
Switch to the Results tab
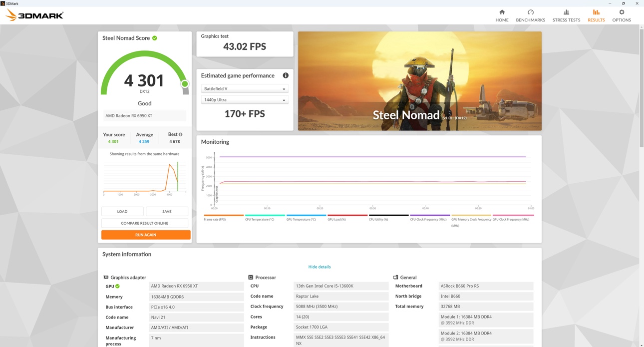pos(596,15)
